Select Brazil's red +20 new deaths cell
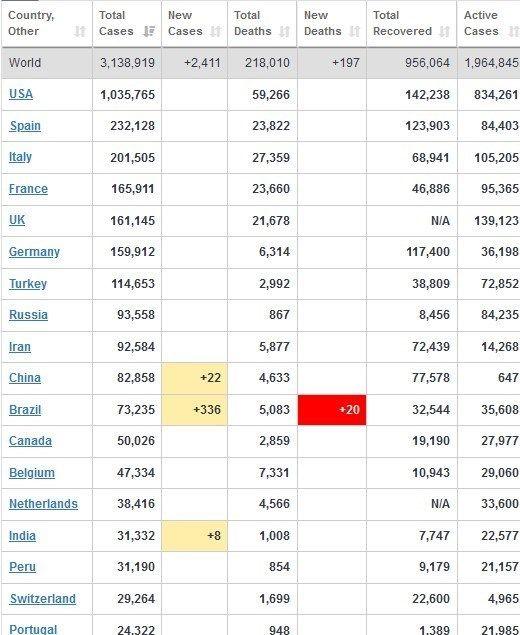 tap(332, 410)
